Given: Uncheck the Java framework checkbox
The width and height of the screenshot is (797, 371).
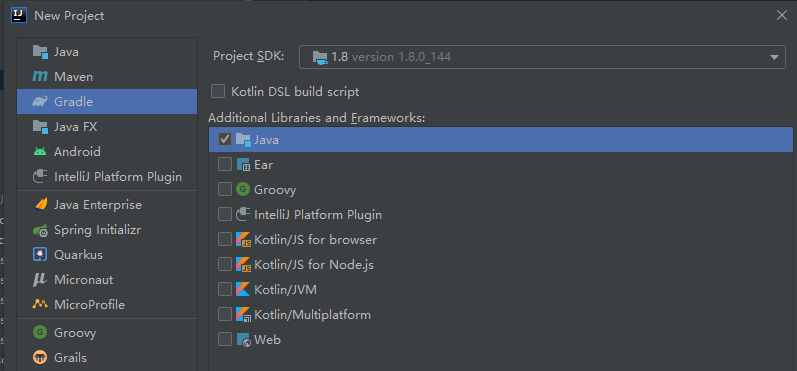Looking at the screenshot, I should tap(225, 139).
